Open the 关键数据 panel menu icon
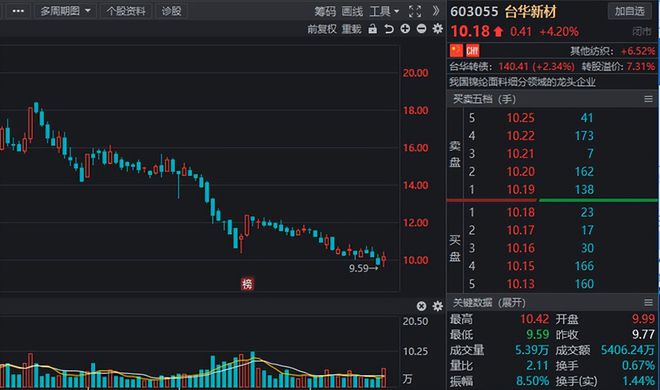 [x=648, y=302]
